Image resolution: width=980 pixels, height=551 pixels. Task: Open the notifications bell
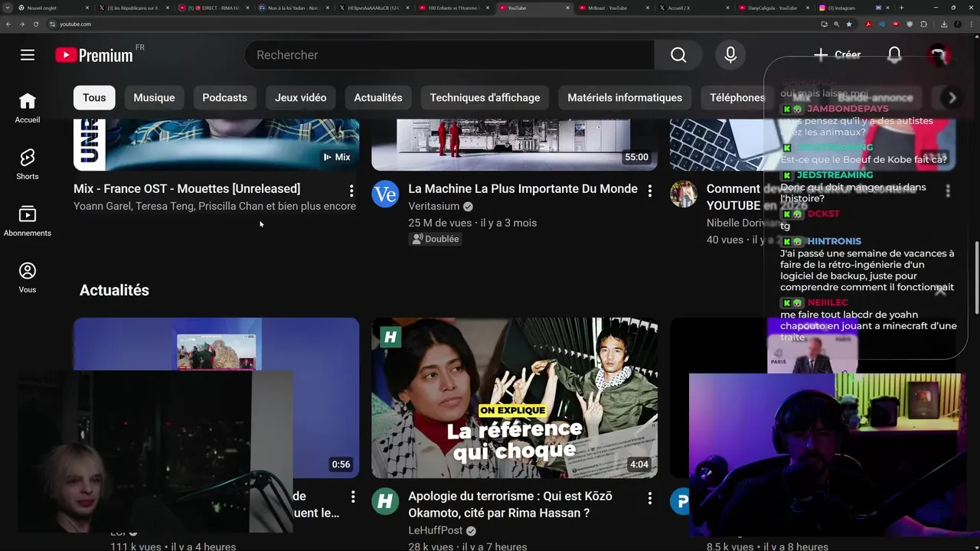(x=894, y=55)
